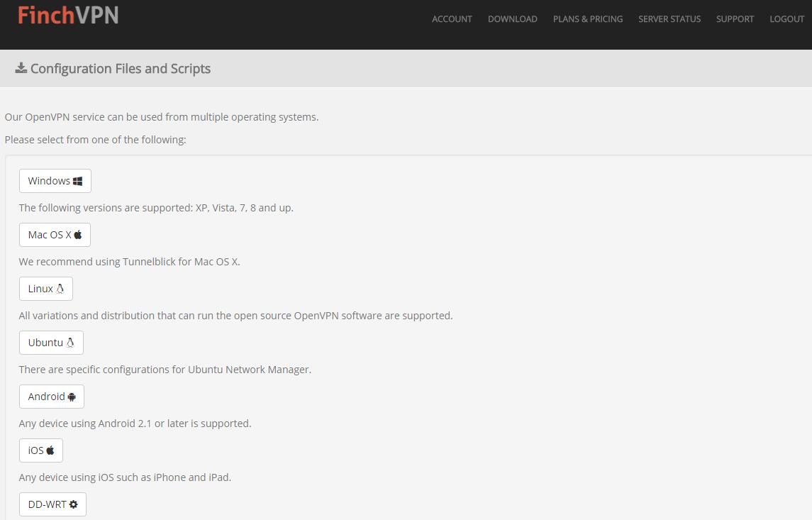Click the Tunnelblick recommendation text

130,262
